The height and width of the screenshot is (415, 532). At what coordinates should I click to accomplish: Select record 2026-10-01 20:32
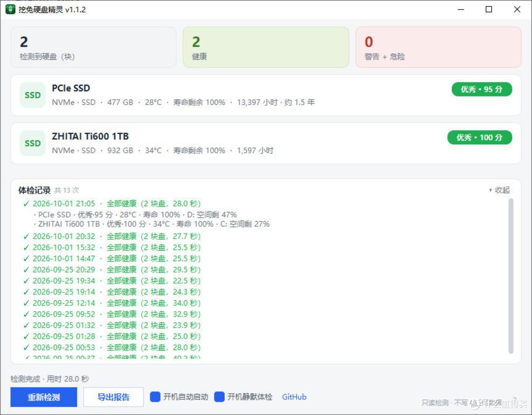[x=112, y=236]
